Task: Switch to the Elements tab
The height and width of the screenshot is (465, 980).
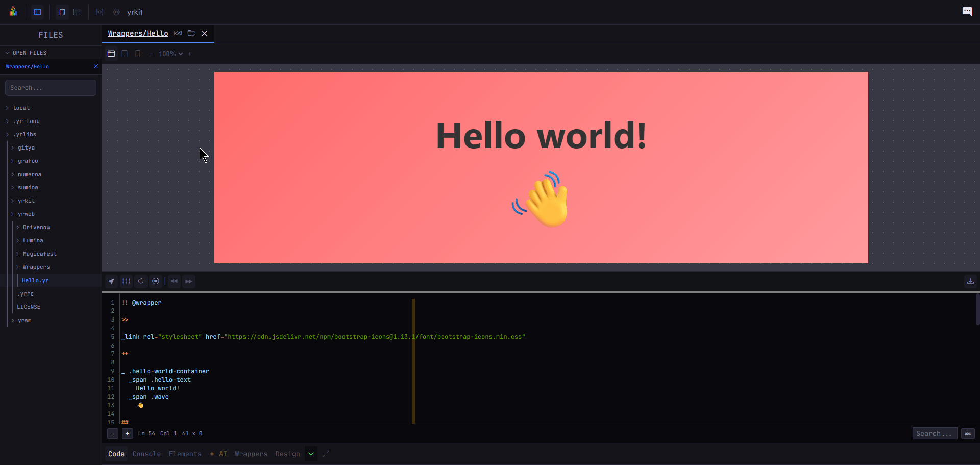Action: (x=185, y=454)
